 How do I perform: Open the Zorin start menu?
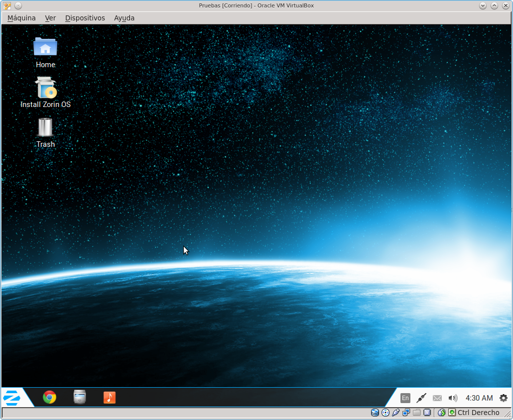tap(11, 398)
